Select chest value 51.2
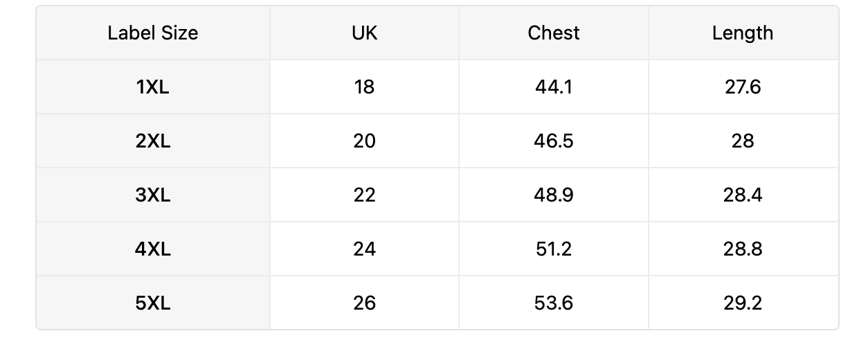868x338 pixels. click(x=554, y=249)
